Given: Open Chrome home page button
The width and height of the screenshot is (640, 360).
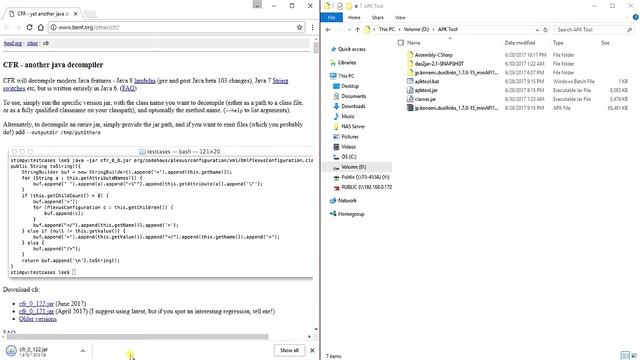Looking at the screenshot, I should pos(40,27).
